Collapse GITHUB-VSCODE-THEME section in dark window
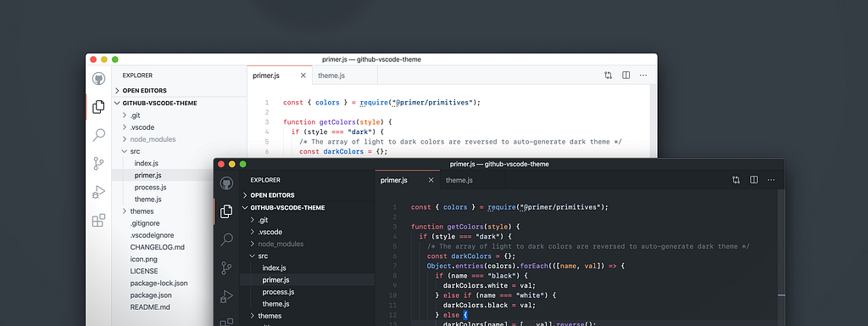Viewport: 868px width, 326px height. [x=245, y=208]
